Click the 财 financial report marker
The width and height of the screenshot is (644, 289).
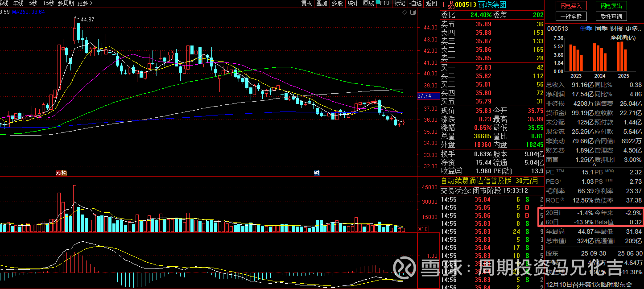tap(317, 173)
